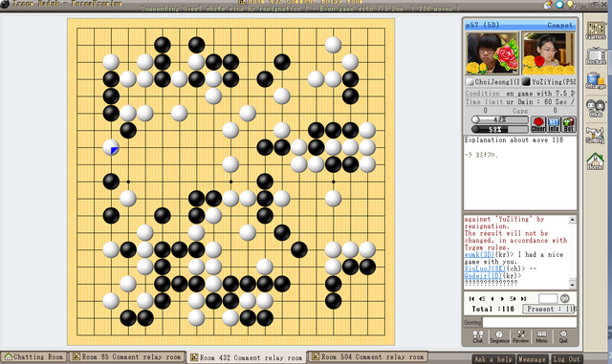
Task: Step back one move
Action: pyautogui.click(x=492, y=298)
